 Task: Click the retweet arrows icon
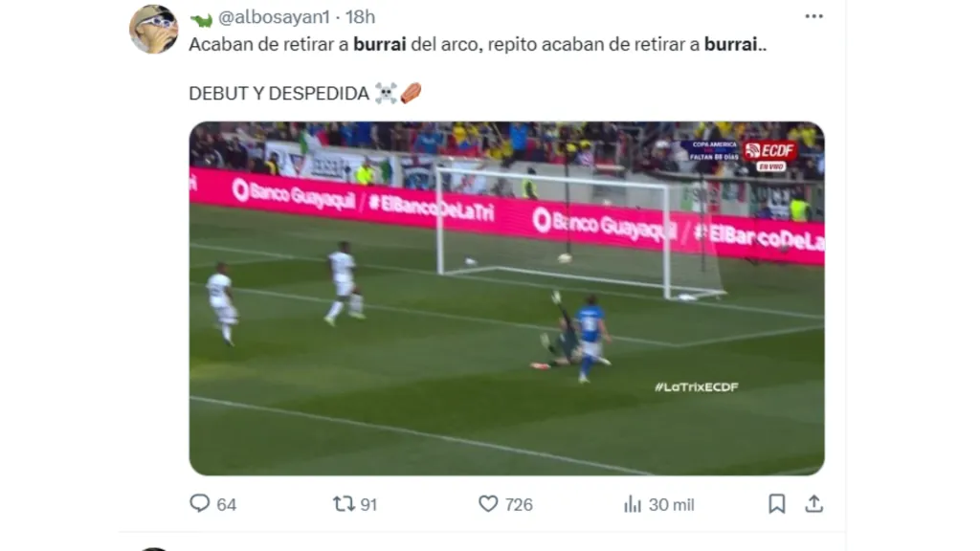[344, 503]
